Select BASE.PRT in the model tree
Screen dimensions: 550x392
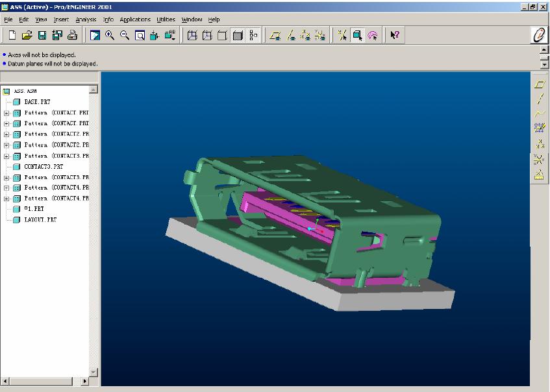pos(37,102)
